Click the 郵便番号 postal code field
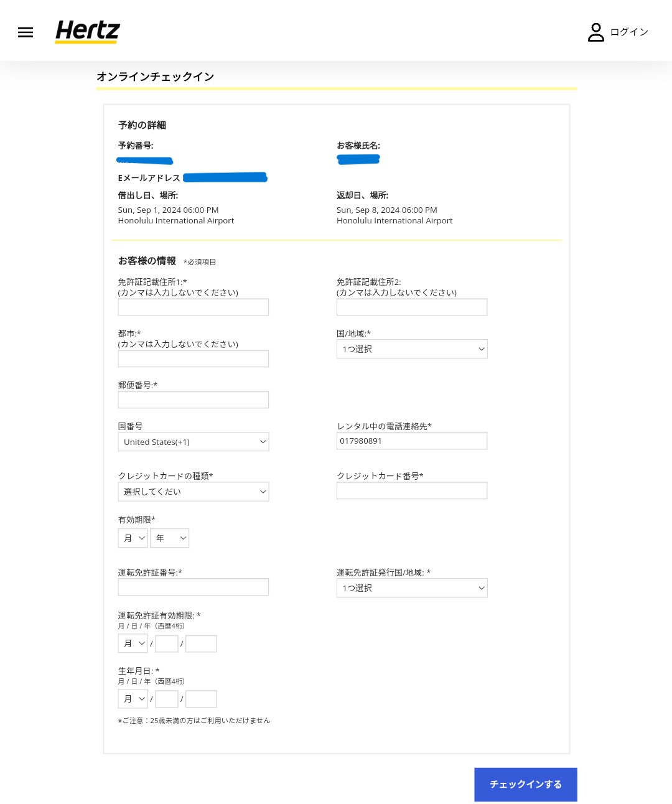Image resolution: width=672 pixels, height=804 pixels. (194, 400)
